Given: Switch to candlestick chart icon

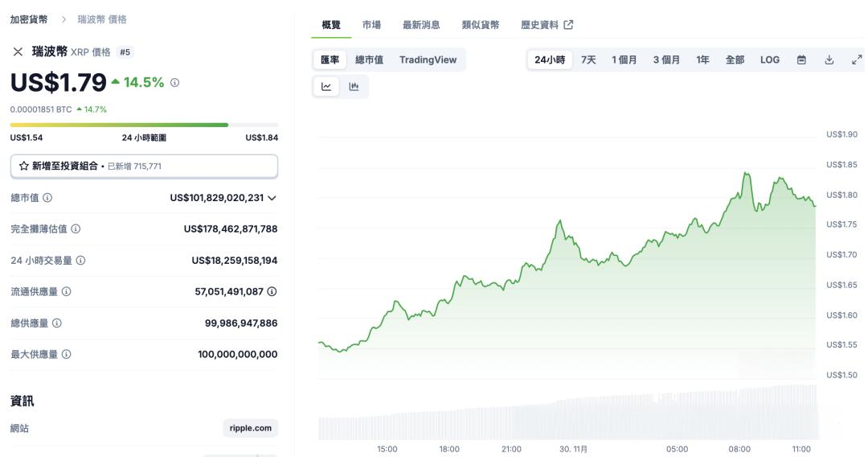Looking at the screenshot, I should tap(354, 87).
